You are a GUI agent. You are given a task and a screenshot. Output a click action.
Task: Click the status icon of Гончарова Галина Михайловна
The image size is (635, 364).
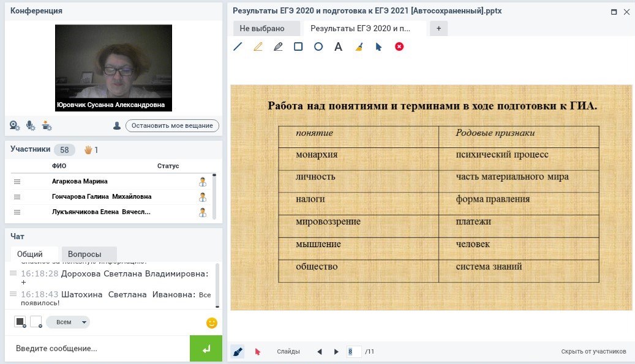tap(203, 197)
